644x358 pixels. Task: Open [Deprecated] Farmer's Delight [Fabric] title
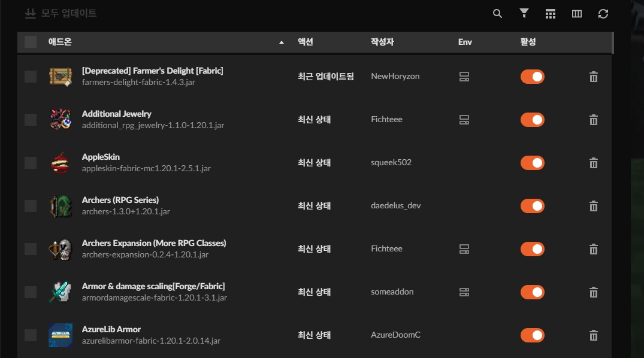[x=152, y=71]
